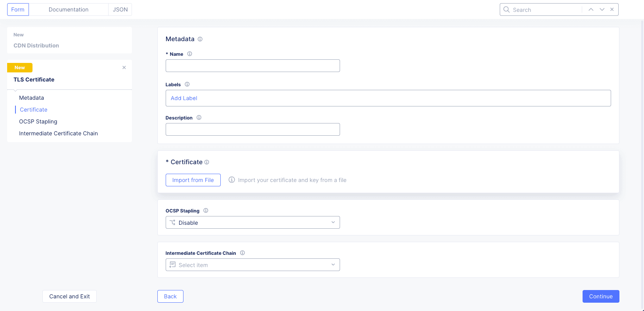
Task: Open the OCSP Stapling dropdown
Action: coord(252,222)
